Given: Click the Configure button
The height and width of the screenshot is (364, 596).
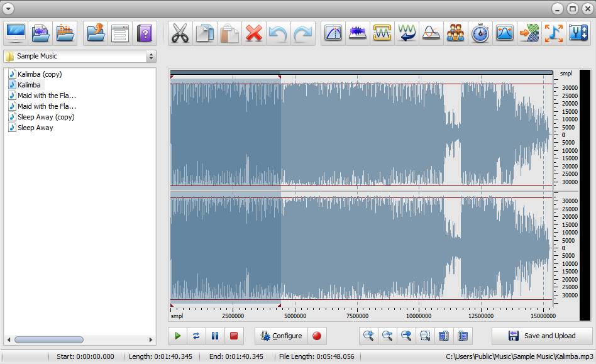Looking at the screenshot, I should point(281,336).
